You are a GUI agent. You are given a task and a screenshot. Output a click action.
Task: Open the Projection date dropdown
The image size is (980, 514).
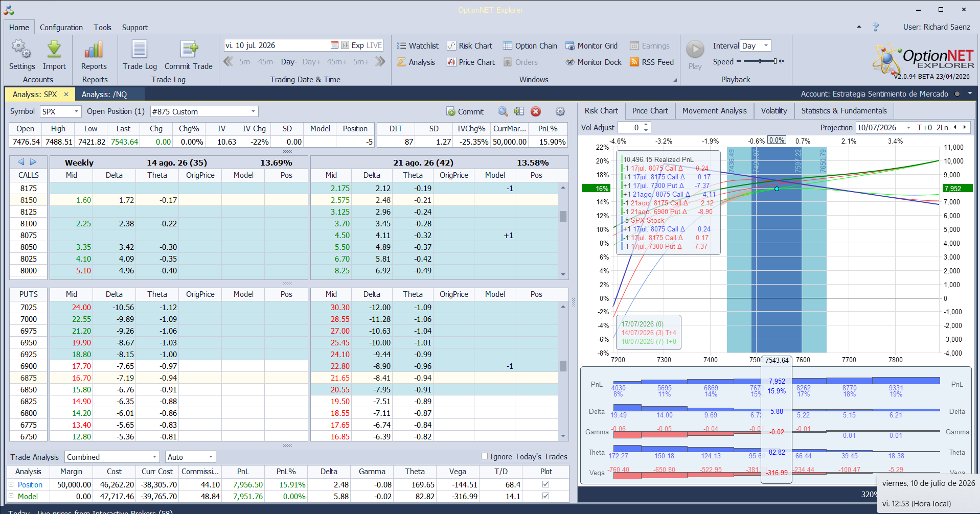point(908,128)
